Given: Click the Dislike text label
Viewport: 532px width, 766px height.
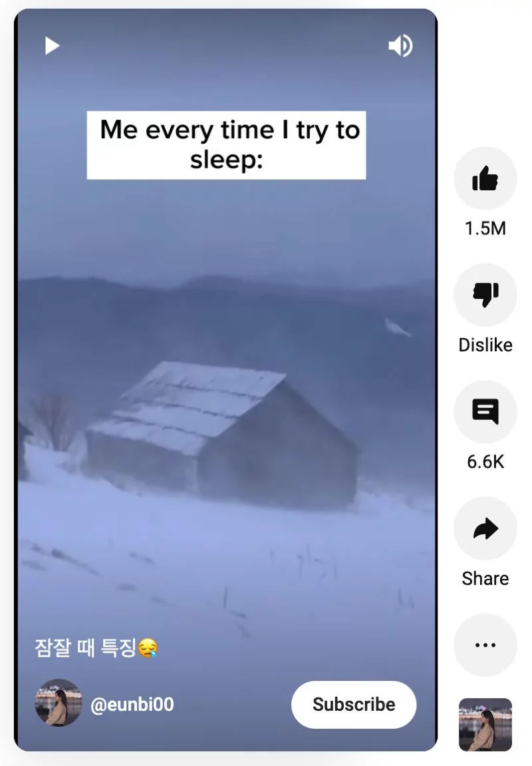Looking at the screenshot, I should pos(485,345).
